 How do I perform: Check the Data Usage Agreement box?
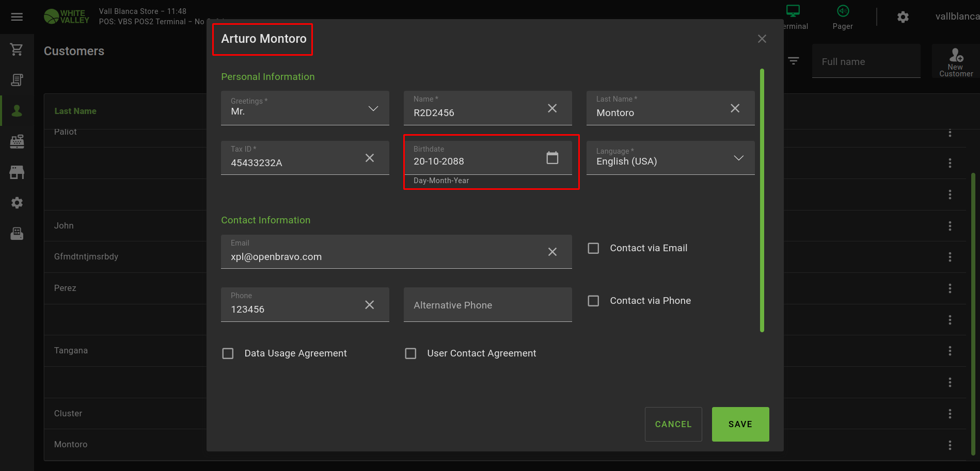coord(228,353)
